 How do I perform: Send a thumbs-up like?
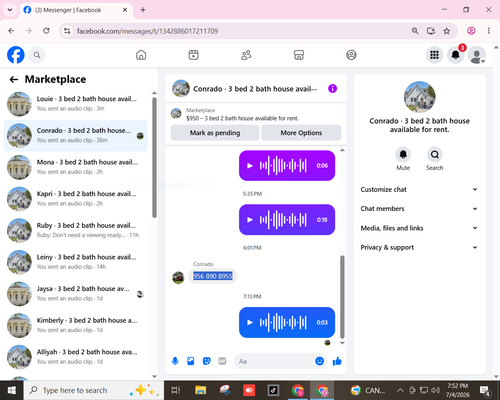point(337,361)
